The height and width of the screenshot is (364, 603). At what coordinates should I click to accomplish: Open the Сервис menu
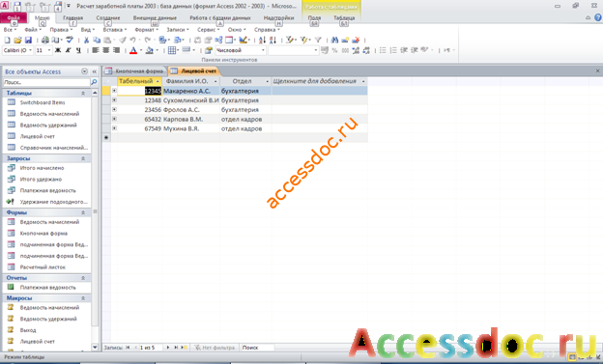208,30
